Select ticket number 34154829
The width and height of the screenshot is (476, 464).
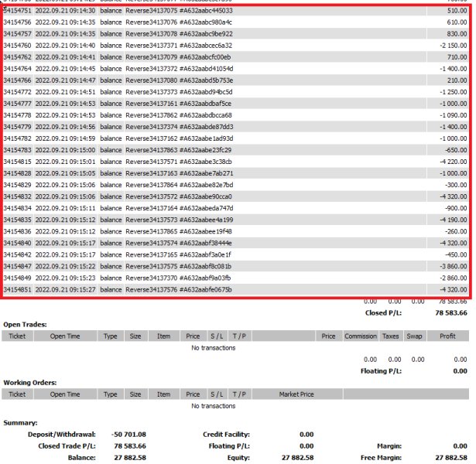pyautogui.click(x=17, y=185)
